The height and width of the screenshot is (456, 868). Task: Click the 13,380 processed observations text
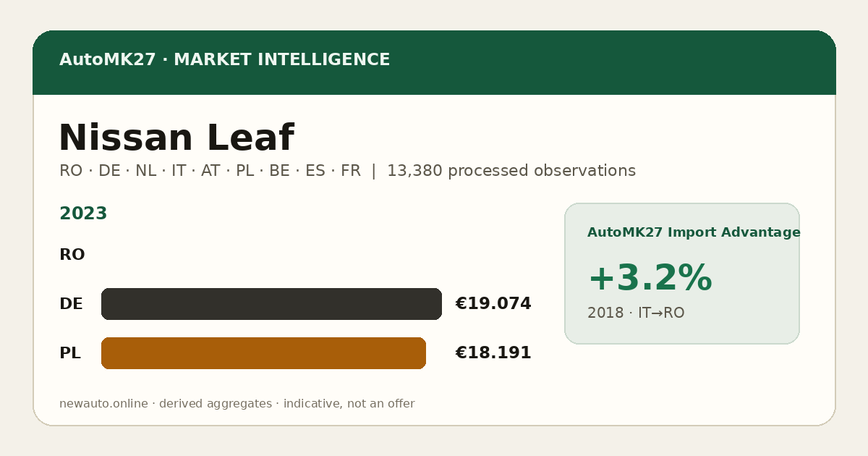pos(511,171)
